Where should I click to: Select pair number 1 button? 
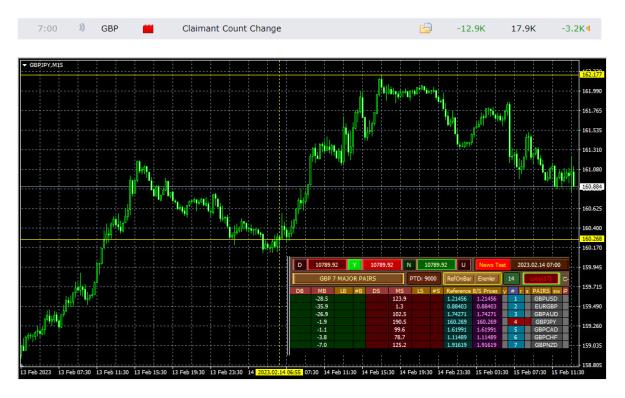(515, 299)
